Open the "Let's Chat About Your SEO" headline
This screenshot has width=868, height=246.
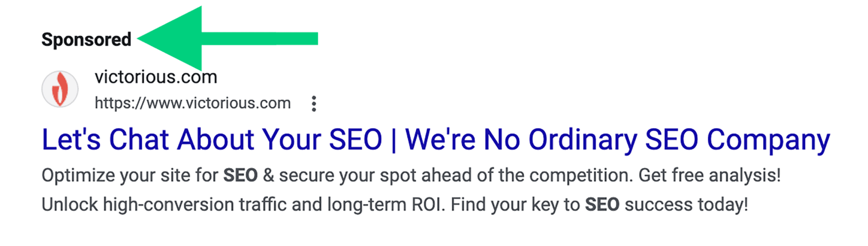click(212, 139)
